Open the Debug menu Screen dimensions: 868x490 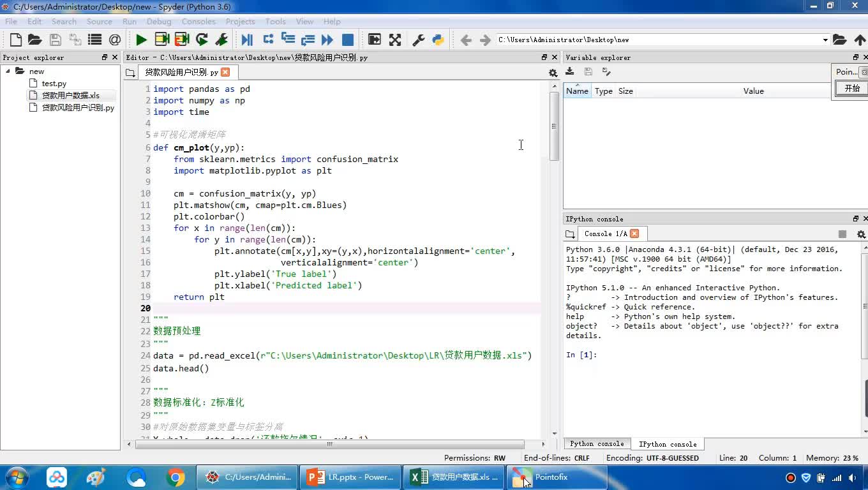159,21
